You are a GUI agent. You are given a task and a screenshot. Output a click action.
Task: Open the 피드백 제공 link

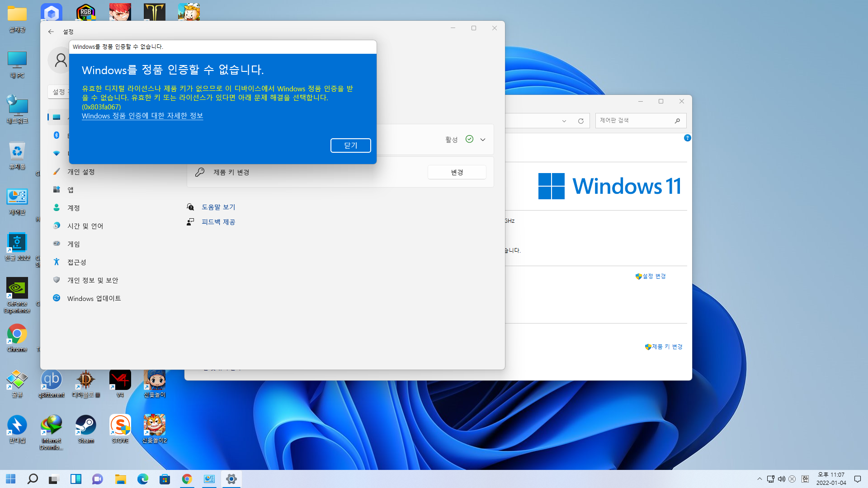pyautogui.click(x=218, y=222)
